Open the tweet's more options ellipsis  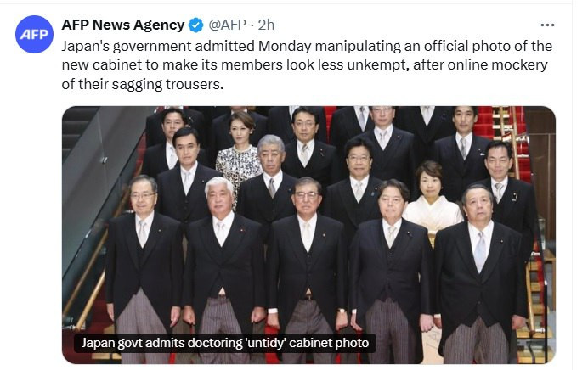pyautogui.click(x=547, y=25)
